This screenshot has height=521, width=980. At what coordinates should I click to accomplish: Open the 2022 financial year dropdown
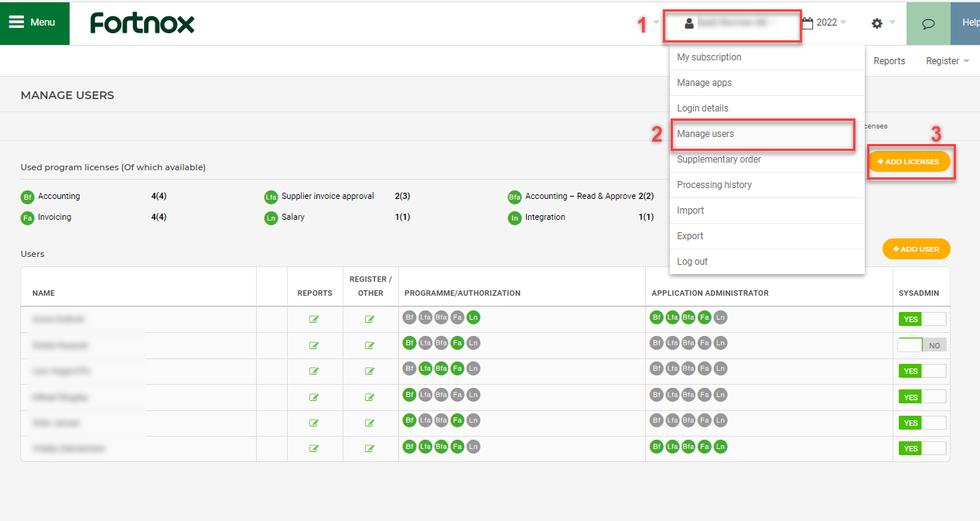click(x=825, y=23)
